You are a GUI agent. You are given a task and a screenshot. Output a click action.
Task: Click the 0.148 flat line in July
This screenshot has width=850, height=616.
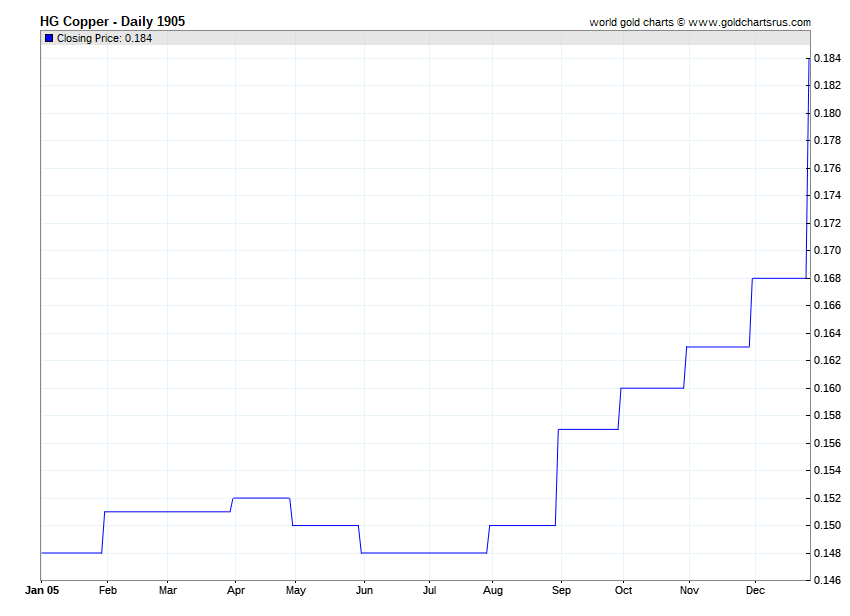[430, 553]
